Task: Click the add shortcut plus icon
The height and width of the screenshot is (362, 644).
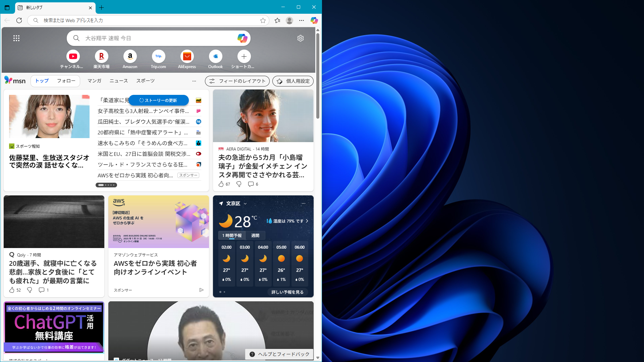Action: click(244, 56)
